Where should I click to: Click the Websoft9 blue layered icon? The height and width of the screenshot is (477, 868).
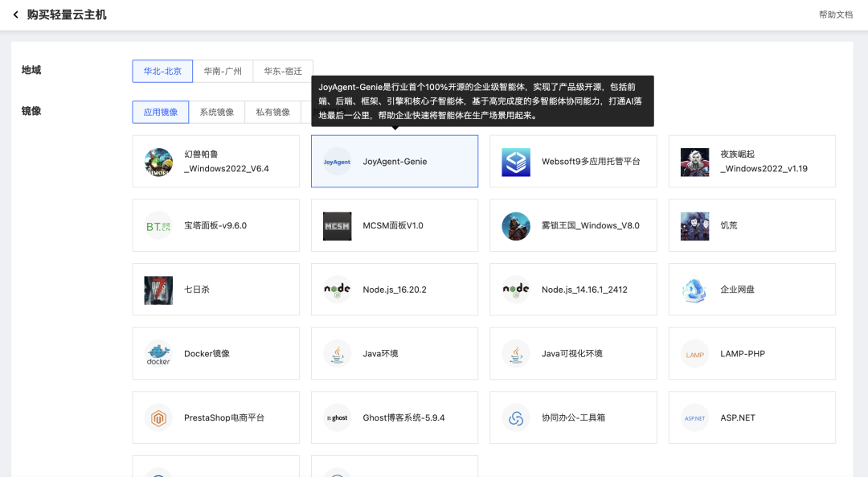[516, 162]
